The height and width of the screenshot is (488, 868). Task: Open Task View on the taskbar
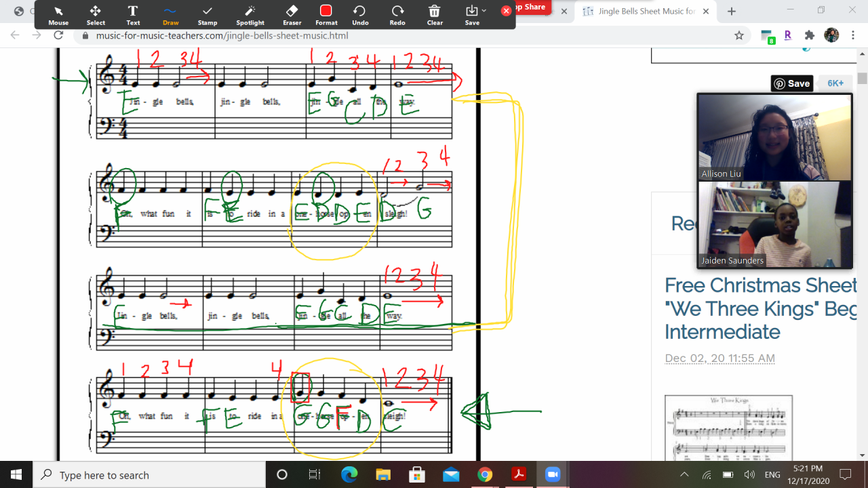pyautogui.click(x=315, y=474)
